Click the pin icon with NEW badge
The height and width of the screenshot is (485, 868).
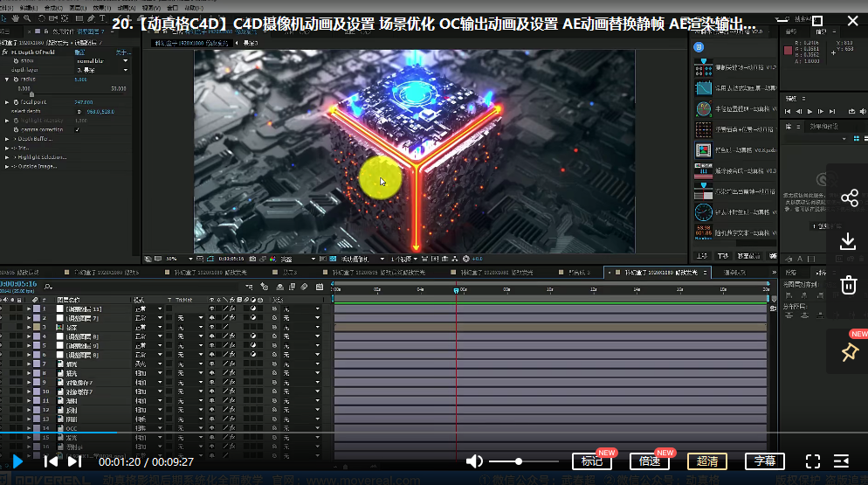(x=850, y=352)
